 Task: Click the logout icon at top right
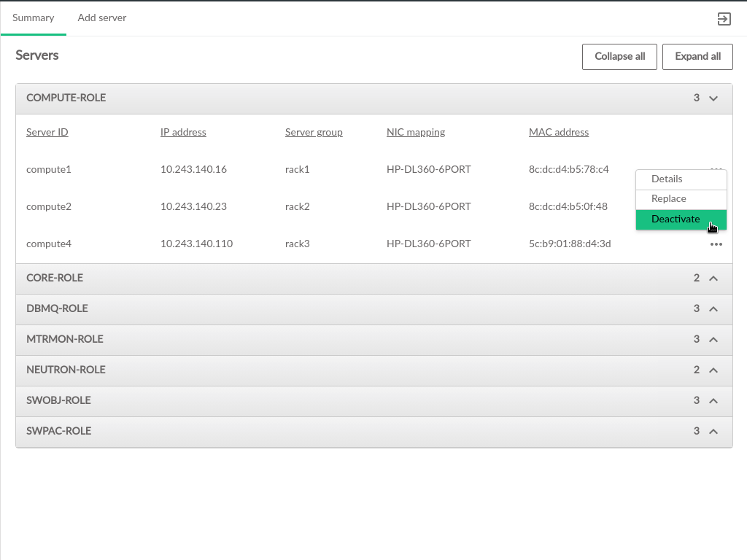tap(724, 19)
